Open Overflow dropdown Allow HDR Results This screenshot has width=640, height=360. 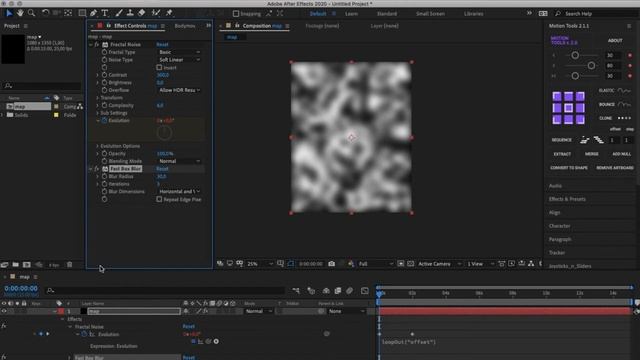[x=179, y=90]
